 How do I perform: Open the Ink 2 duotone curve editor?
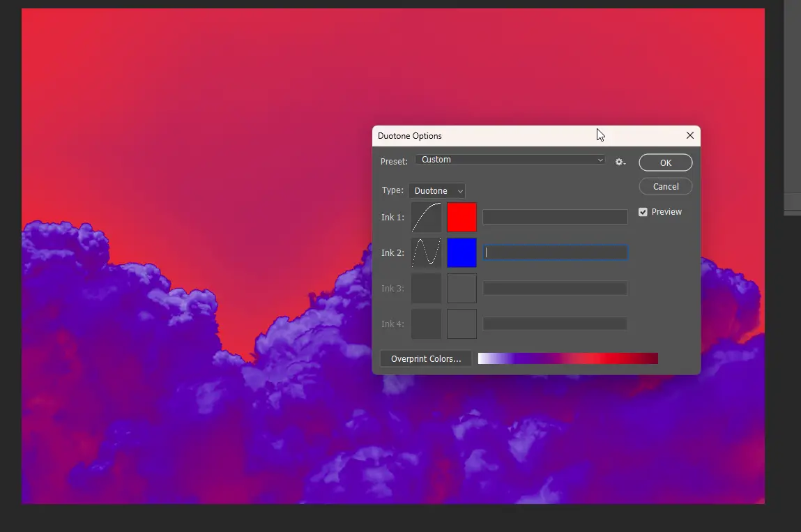coord(426,252)
